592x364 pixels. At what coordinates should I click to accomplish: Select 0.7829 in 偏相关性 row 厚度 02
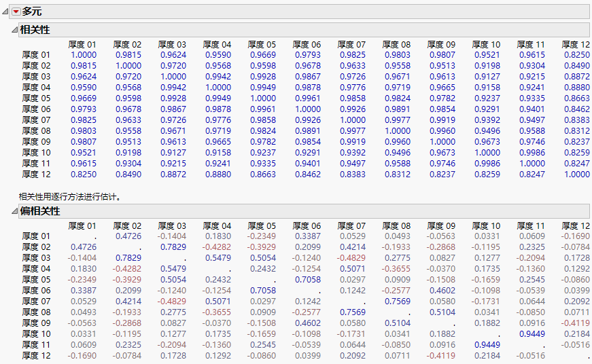click(173, 247)
